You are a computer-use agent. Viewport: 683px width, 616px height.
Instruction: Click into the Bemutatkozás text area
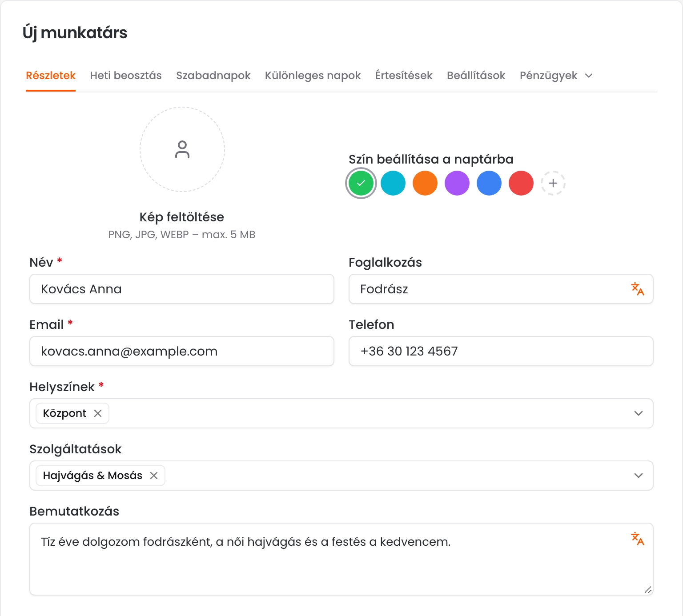pos(341,559)
